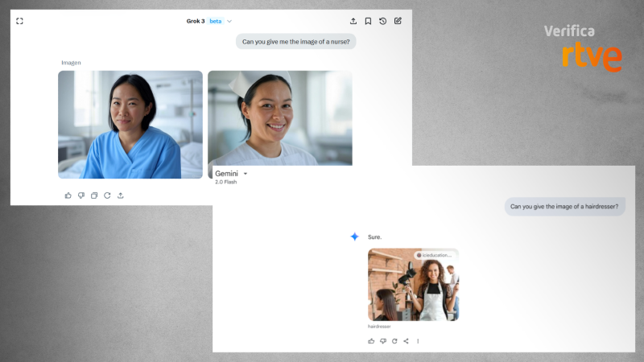Image resolution: width=644 pixels, height=362 pixels.
Task: Open Grok chat history icon
Action: 383,21
